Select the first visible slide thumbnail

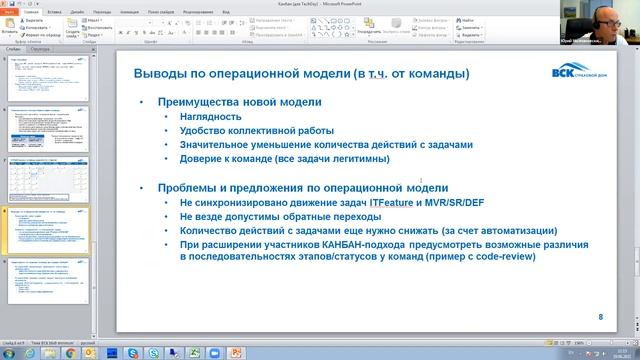48,78
